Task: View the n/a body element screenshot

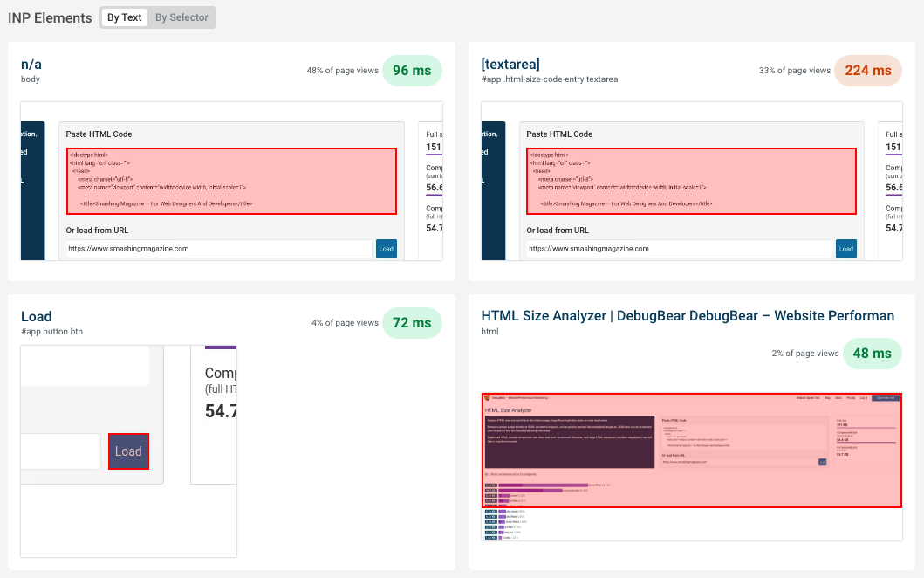Action: [x=231, y=181]
